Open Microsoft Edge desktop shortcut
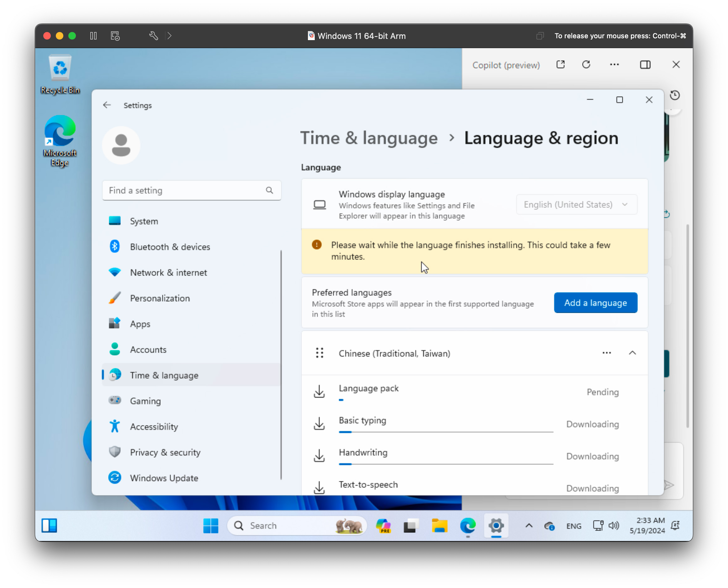Image resolution: width=728 pixels, height=588 pixels. [60, 141]
